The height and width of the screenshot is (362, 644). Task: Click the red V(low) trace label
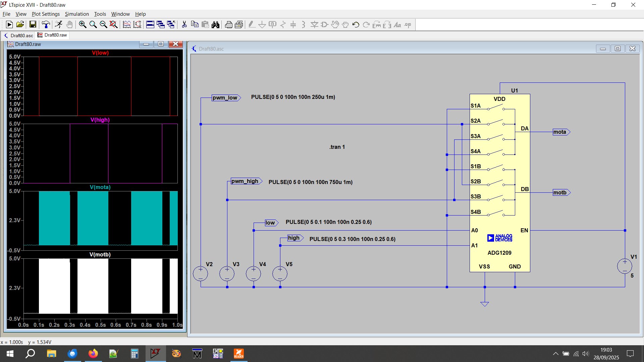click(100, 53)
